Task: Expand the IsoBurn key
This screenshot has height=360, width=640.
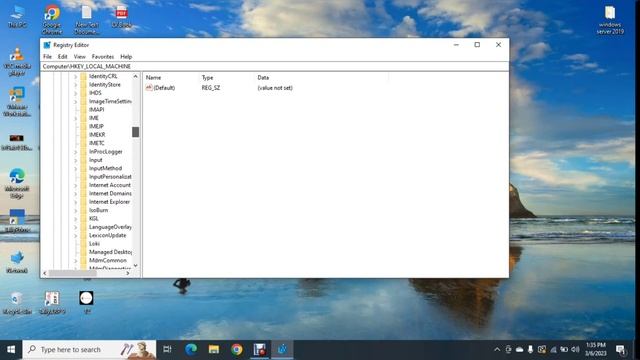Action: click(76, 211)
